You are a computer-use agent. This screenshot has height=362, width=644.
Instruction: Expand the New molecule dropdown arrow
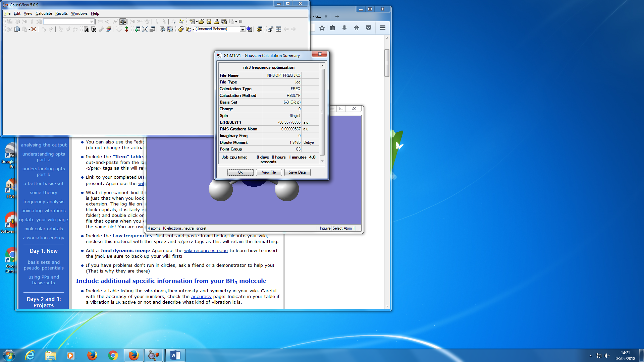point(197,21)
